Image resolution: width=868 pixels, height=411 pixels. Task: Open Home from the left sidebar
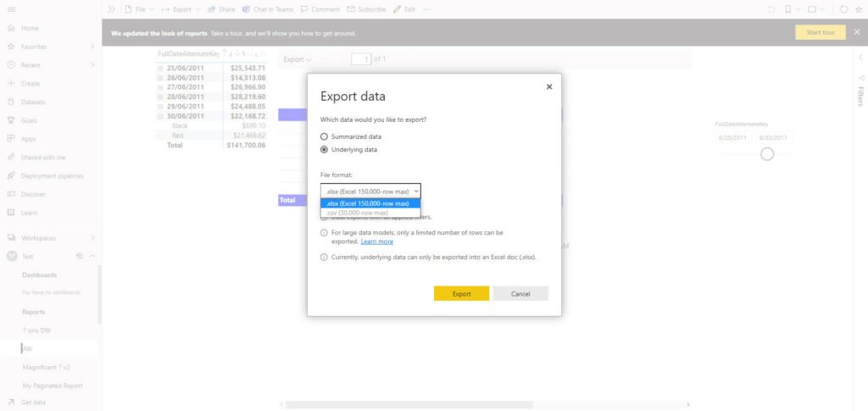25,28
